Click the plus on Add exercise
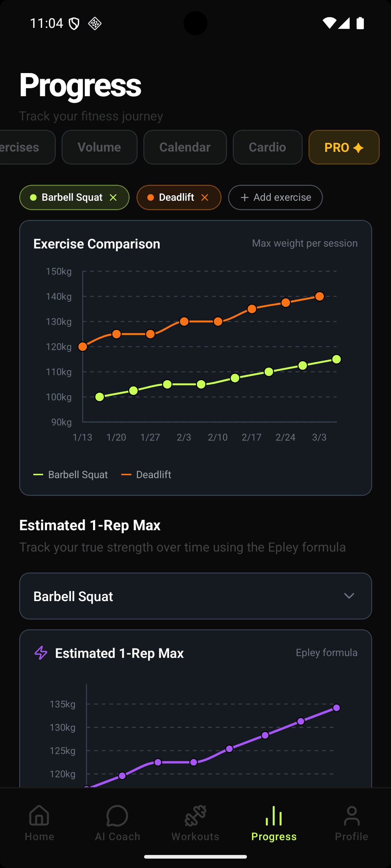The image size is (391, 868). [245, 197]
